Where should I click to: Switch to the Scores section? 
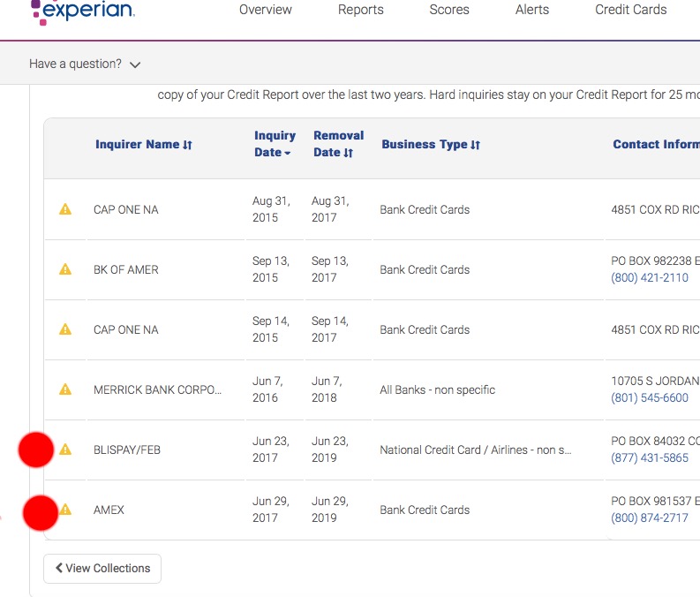(449, 10)
